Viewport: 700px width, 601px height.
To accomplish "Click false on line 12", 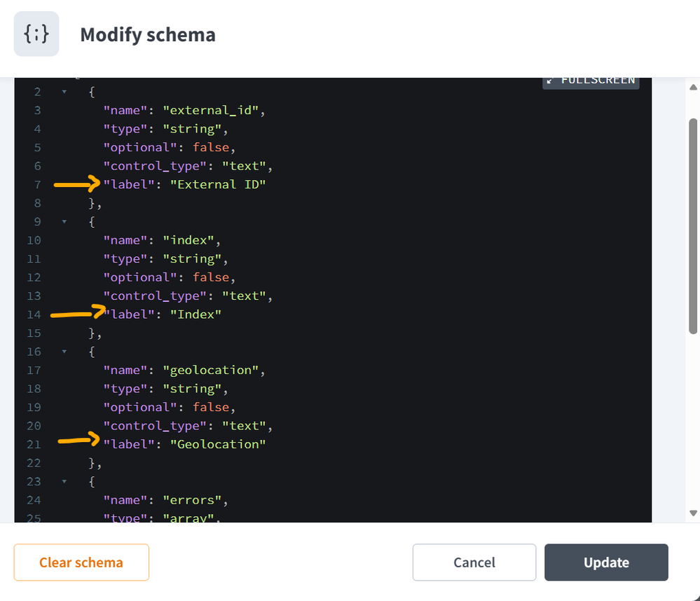I will [211, 277].
